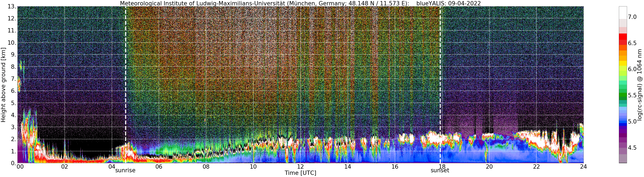Click the '3.' height tick label
This screenshot has height=177, width=644.
14,127
